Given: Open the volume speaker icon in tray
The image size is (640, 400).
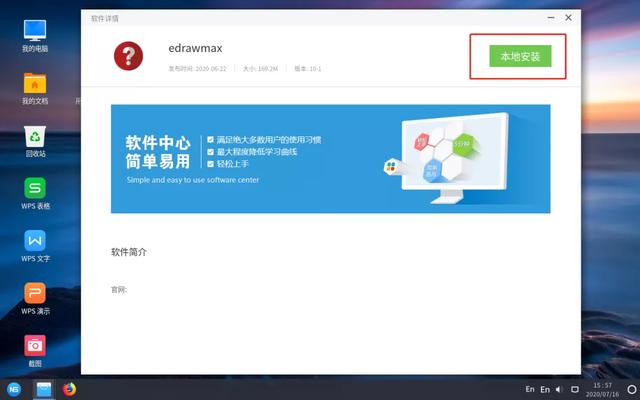Looking at the screenshot, I should [559, 389].
